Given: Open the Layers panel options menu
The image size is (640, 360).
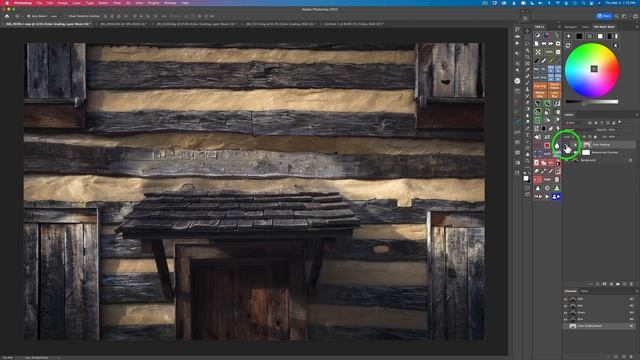Looking at the screenshot, I should [x=637, y=115].
